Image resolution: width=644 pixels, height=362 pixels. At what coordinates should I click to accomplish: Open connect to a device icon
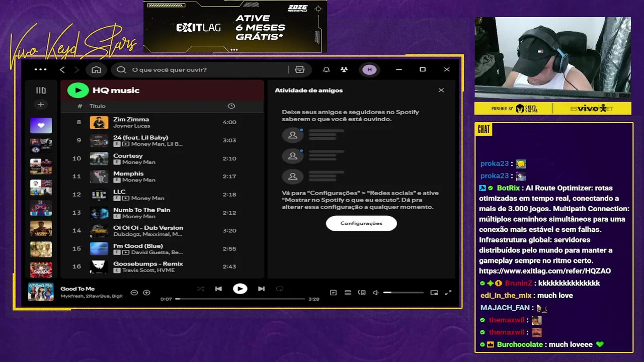362,293
